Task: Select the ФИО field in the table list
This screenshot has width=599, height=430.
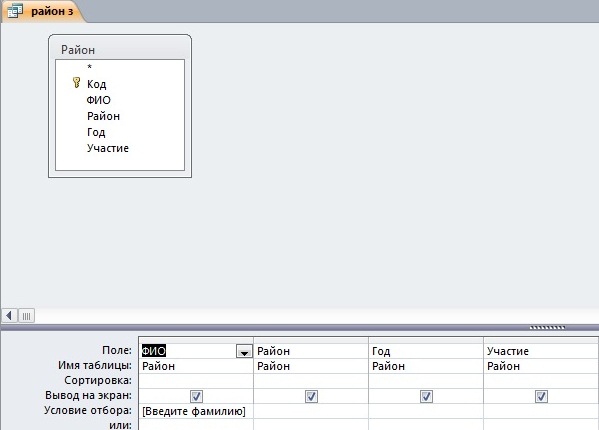Action: point(99,100)
